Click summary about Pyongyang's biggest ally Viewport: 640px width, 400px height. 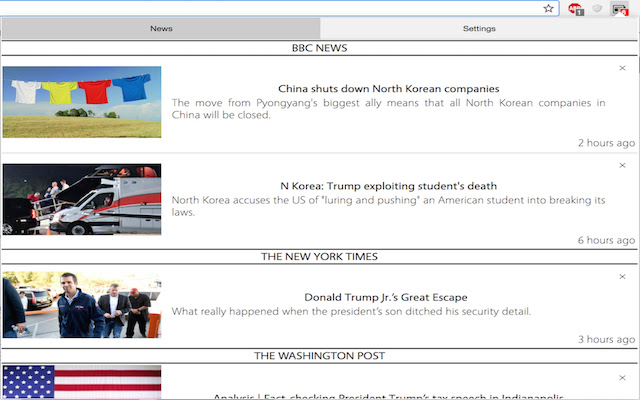click(389, 109)
